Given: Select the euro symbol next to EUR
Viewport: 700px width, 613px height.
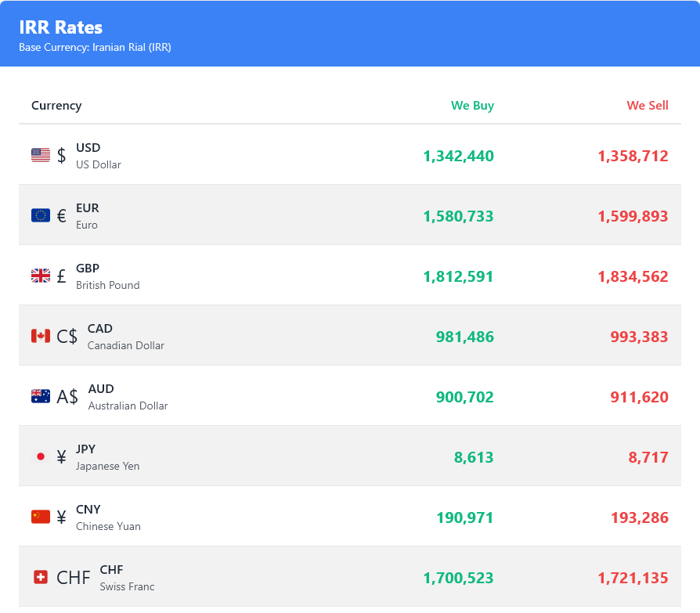Looking at the screenshot, I should pyautogui.click(x=60, y=215).
